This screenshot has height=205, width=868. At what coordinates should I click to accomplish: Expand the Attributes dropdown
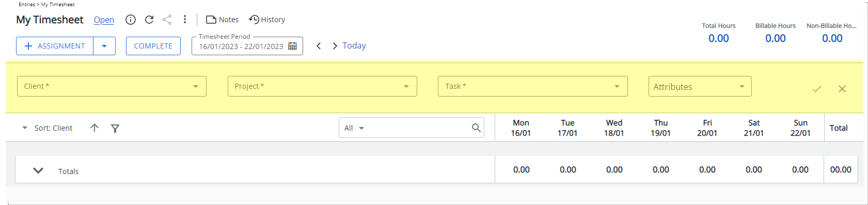(700, 86)
